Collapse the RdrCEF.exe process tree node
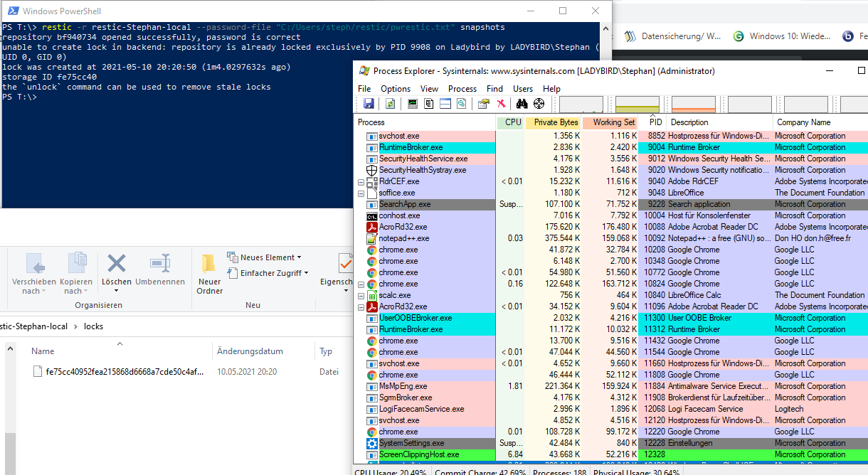This screenshot has height=475, width=868. [361, 181]
